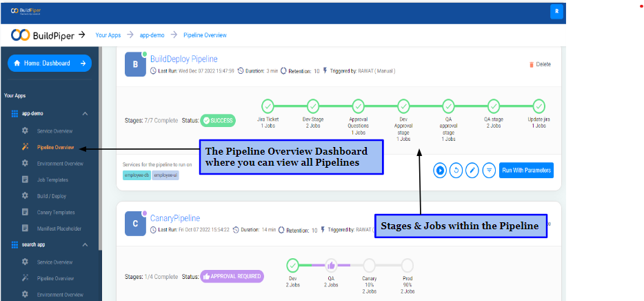
Task: Click the CanaryPipeline C avatar tile
Action: (135, 223)
